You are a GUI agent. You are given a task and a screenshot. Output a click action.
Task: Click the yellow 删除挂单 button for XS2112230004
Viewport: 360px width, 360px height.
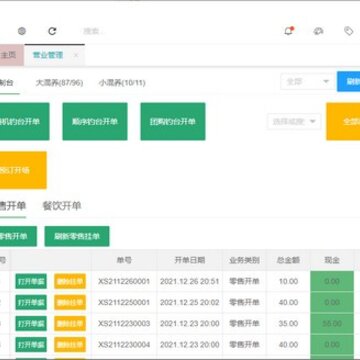pyautogui.click(x=70, y=344)
